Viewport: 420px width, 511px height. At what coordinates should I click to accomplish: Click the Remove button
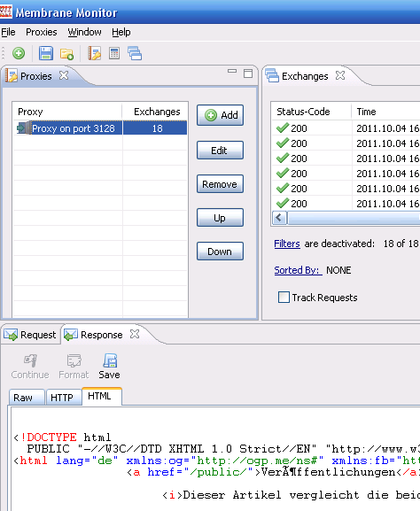[x=220, y=184]
